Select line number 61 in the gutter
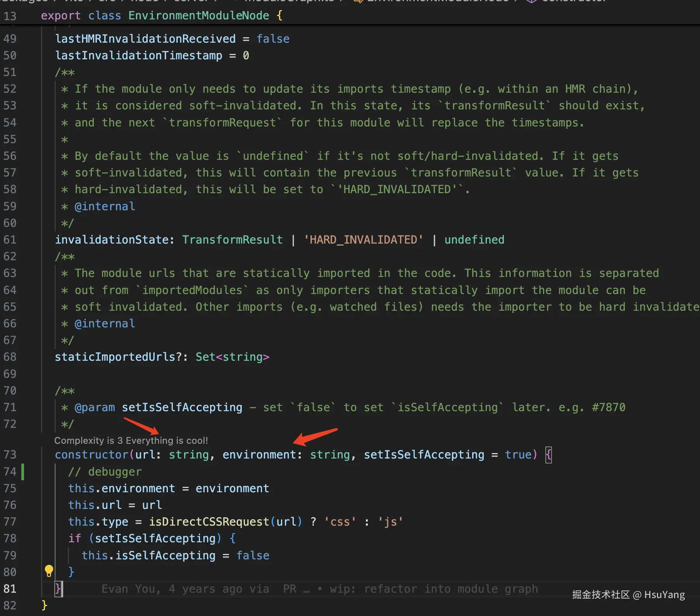Screen dimensions: 700x616 point(10,240)
